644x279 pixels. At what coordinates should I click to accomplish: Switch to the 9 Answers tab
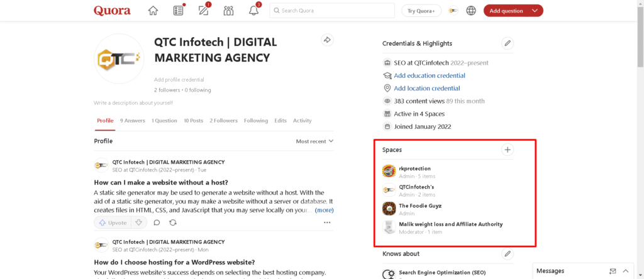[132, 121]
